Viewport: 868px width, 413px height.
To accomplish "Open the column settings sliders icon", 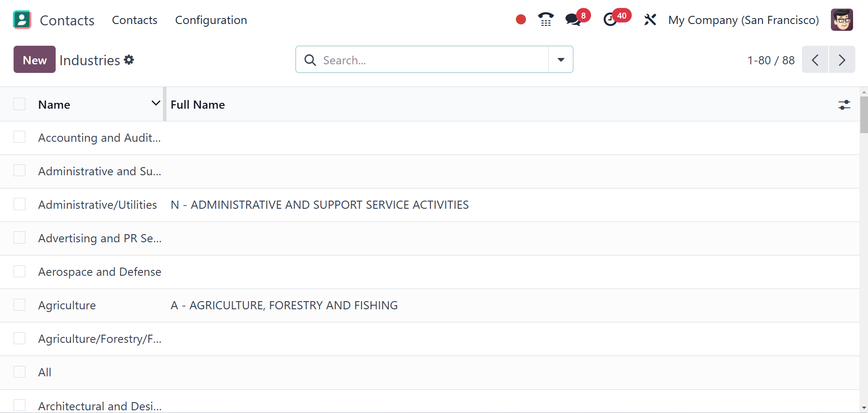I will point(844,105).
